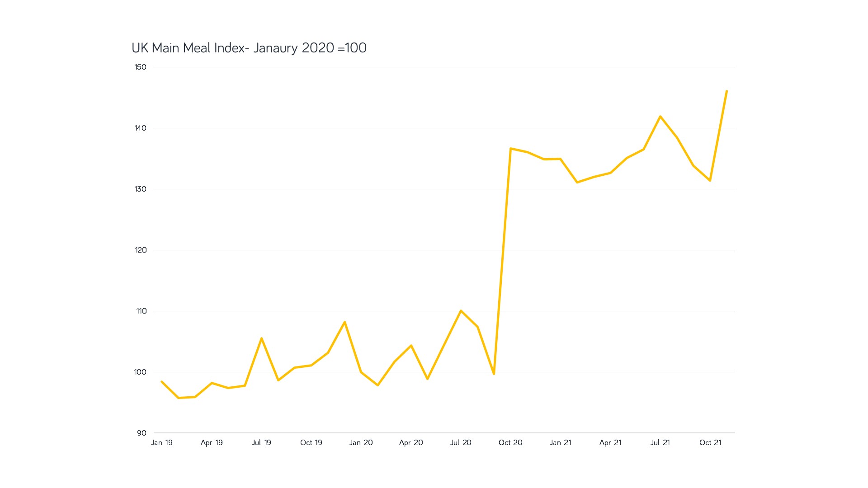Click the Oct-21 x-axis label
The image size is (868, 488).
710,442
